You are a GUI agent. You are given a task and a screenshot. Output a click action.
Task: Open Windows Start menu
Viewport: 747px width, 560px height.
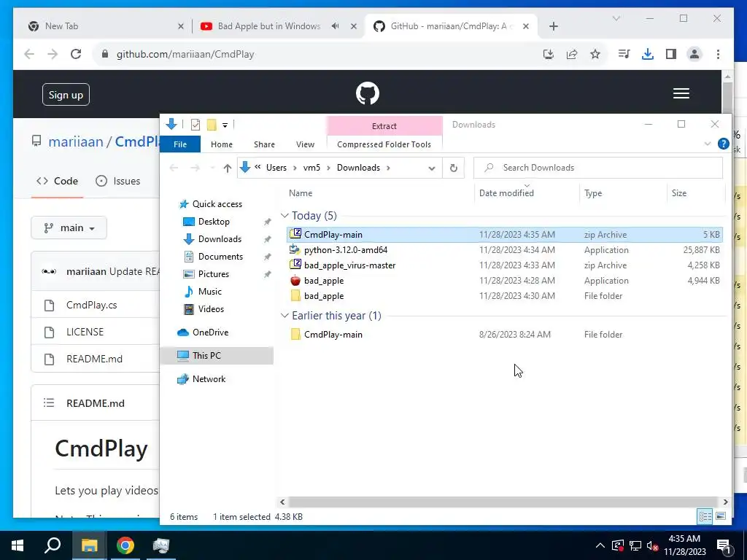click(x=18, y=545)
